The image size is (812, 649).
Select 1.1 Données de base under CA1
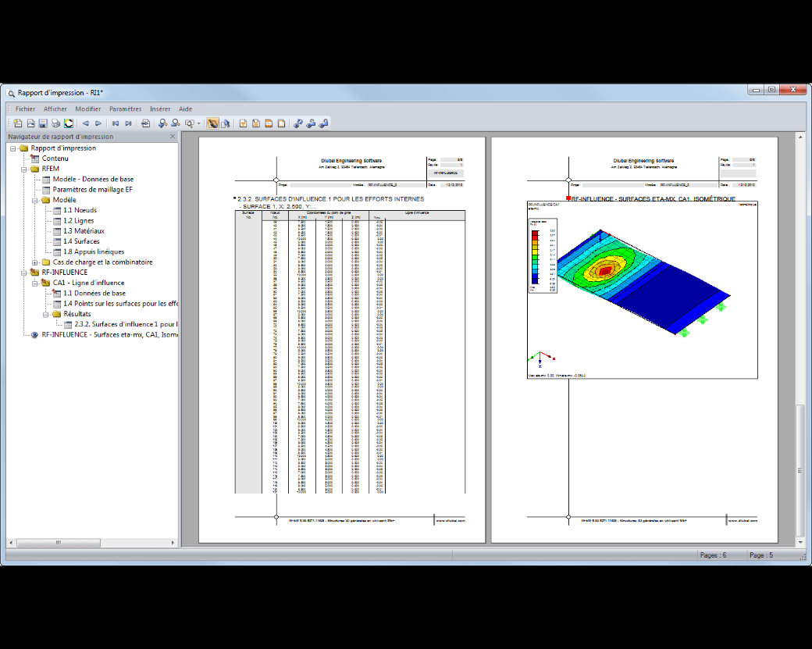tap(94, 293)
